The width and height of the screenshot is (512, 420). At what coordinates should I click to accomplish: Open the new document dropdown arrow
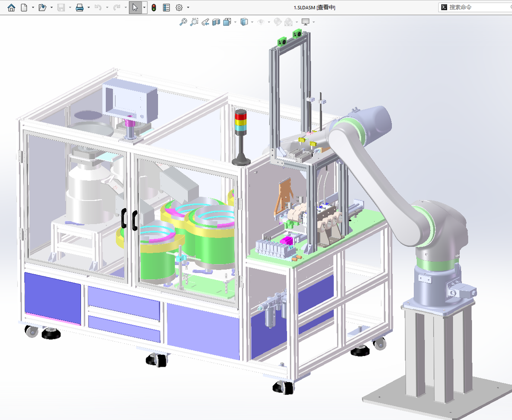click(x=33, y=7)
